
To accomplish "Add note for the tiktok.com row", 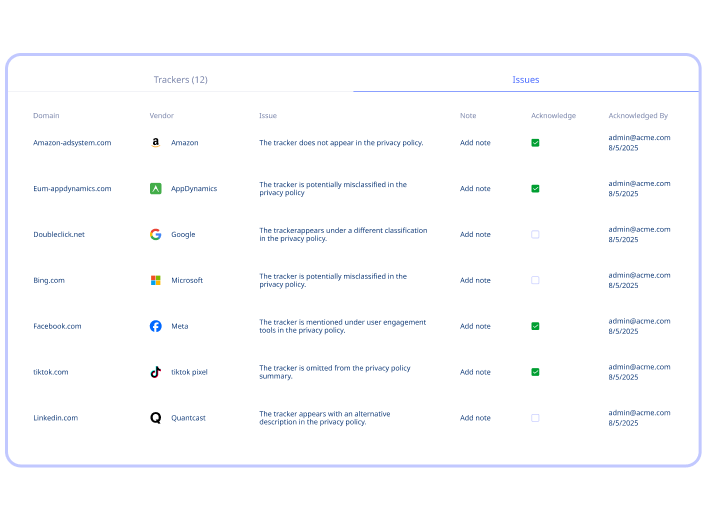I will click(x=475, y=372).
